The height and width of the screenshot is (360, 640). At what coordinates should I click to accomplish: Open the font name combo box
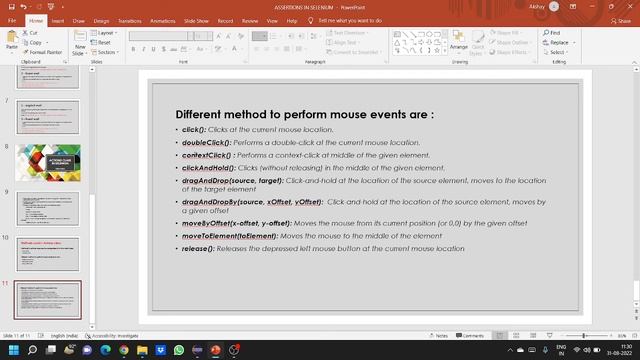(x=161, y=36)
